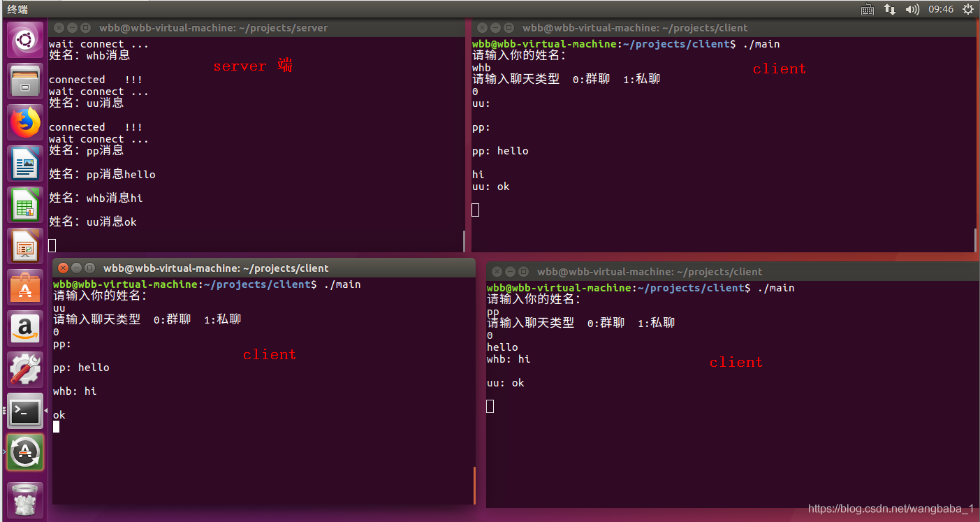Click server line "姓名: uu消息ok"
Viewport: 980px width, 522px height.
point(93,222)
